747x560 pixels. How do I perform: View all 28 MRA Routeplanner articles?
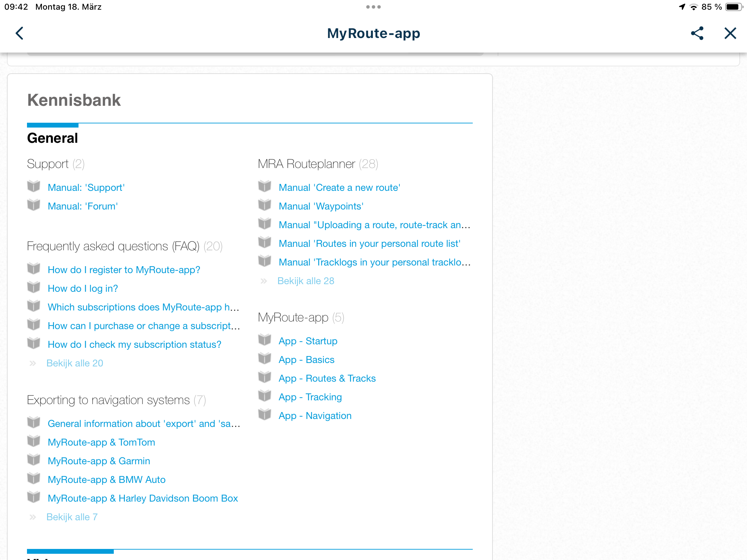click(306, 281)
